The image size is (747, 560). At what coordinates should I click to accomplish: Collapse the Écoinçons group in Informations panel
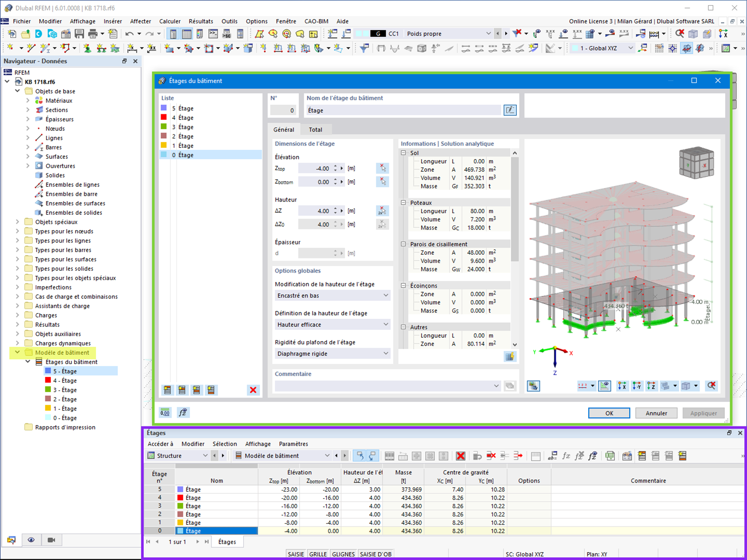point(403,286)
